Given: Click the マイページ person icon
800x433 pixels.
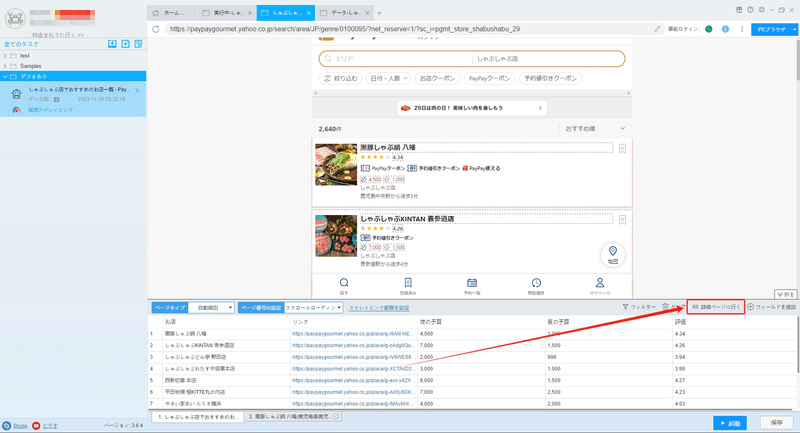Looking at the screenshot, I should coord(600,283).
